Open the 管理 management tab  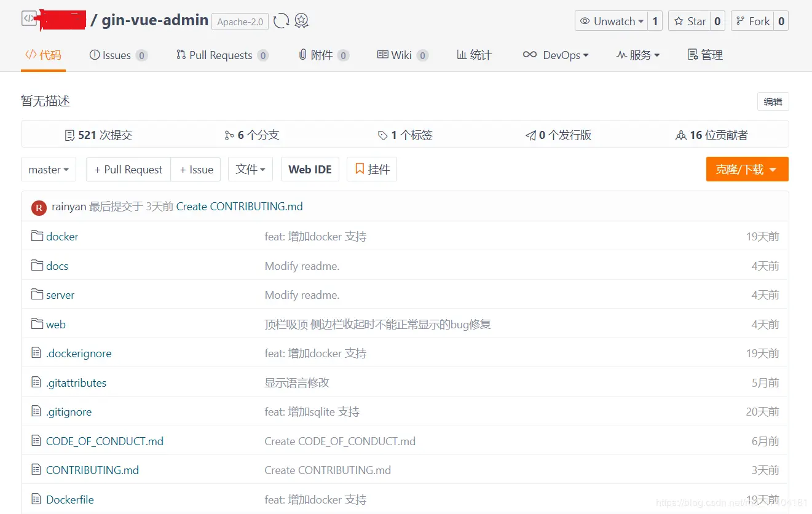pos(705,55)
